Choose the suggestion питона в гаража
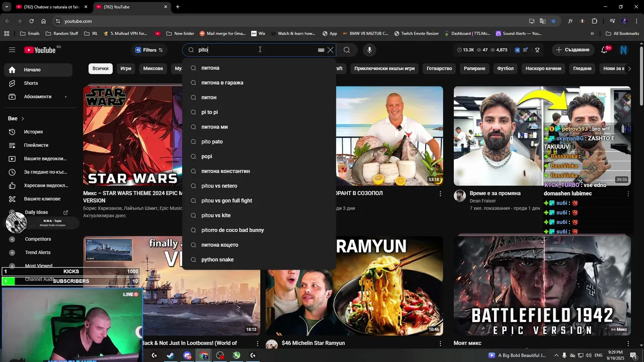Screen dimensions: 644x362 (259, 82)
